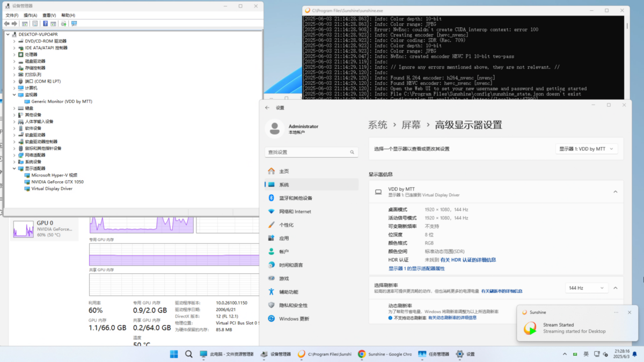Image resolution: width=644 pixels, height=362 pixels.
Task: Open the 查看(V) menu in Device Manager
Action: click(x=49, y=15)
